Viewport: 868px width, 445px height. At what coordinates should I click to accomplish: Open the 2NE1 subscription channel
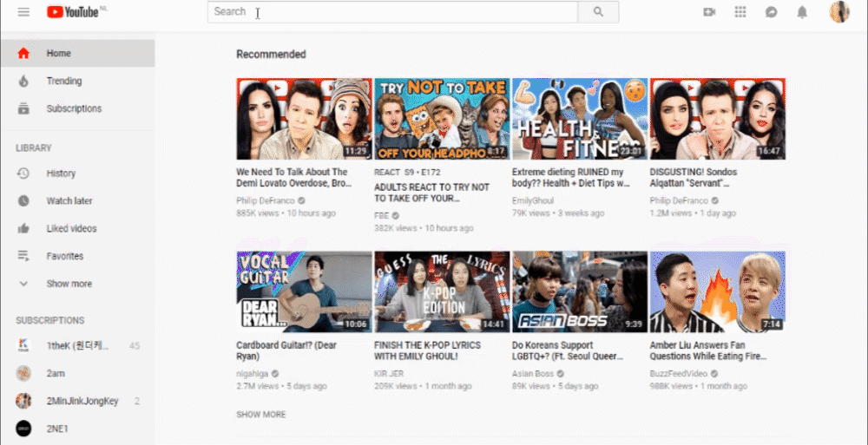point(77,429)
